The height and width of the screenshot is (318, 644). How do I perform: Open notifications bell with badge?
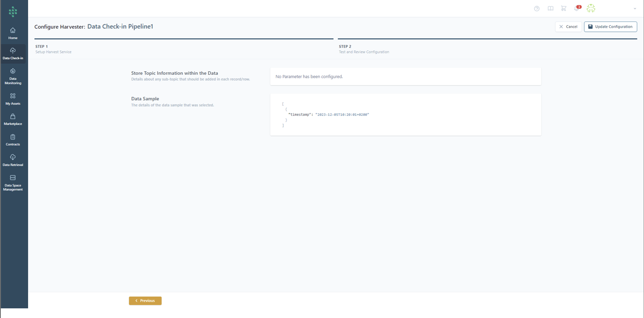click(x=577, y=8)
